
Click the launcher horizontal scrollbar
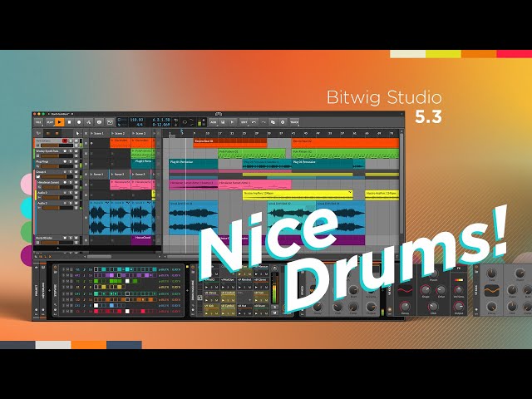(x=99, y=257)
